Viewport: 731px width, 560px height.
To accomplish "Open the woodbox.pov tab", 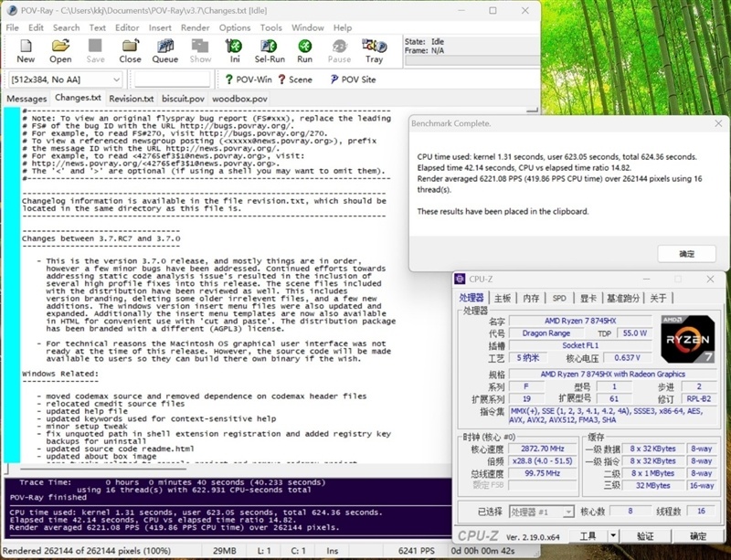I will coord(239,99).
